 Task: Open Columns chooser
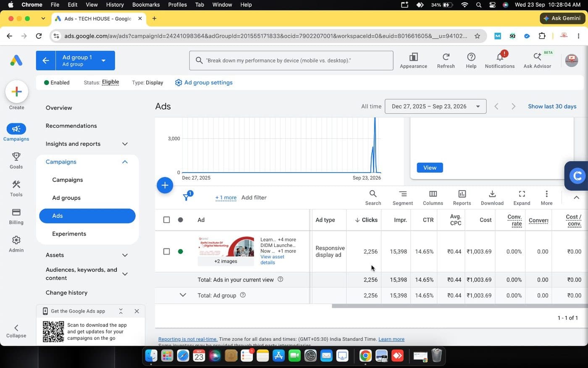[433, 198]
